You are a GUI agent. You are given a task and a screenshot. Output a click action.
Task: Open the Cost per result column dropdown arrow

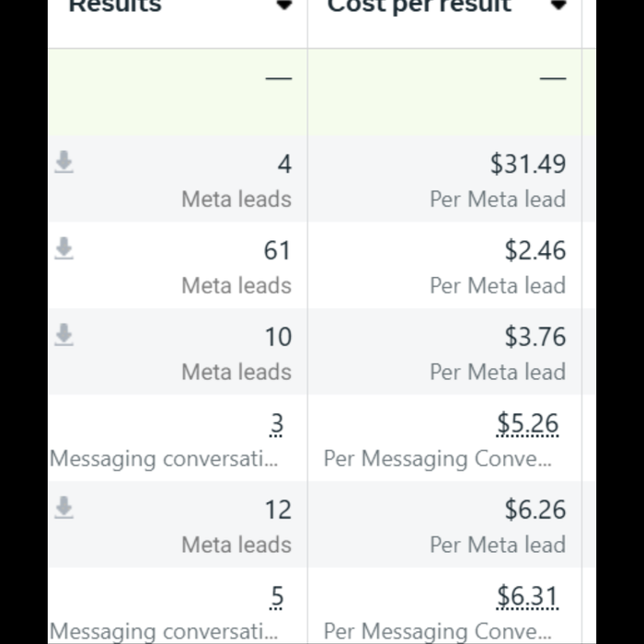coord(558,5)
